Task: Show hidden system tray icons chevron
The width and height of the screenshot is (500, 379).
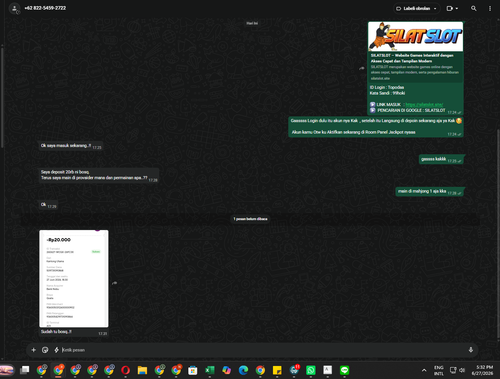Action: tap(424, 370)
